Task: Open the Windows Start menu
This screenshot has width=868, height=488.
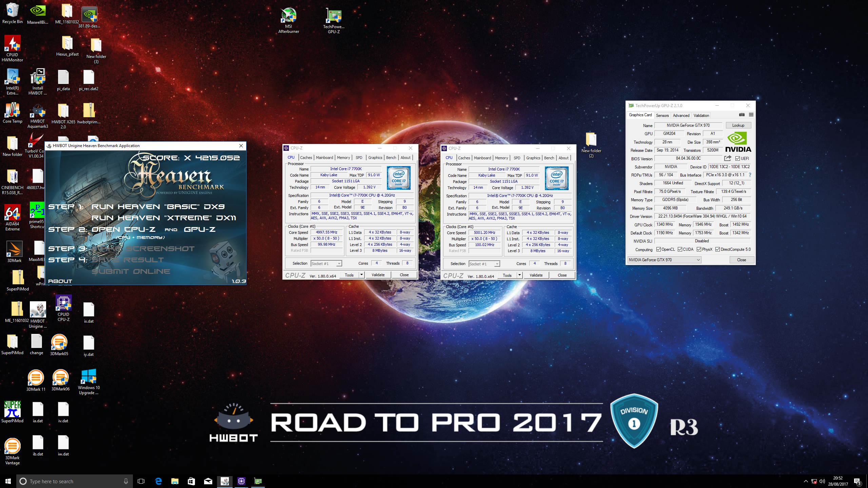Action: pyautogui.click(x=8, y=481)
